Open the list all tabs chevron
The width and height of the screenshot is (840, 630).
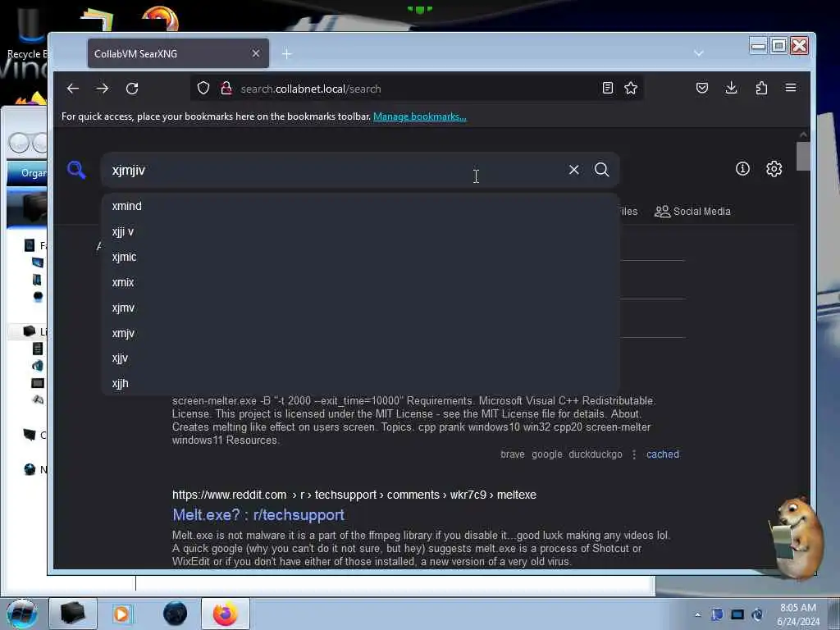pos(699,53)
